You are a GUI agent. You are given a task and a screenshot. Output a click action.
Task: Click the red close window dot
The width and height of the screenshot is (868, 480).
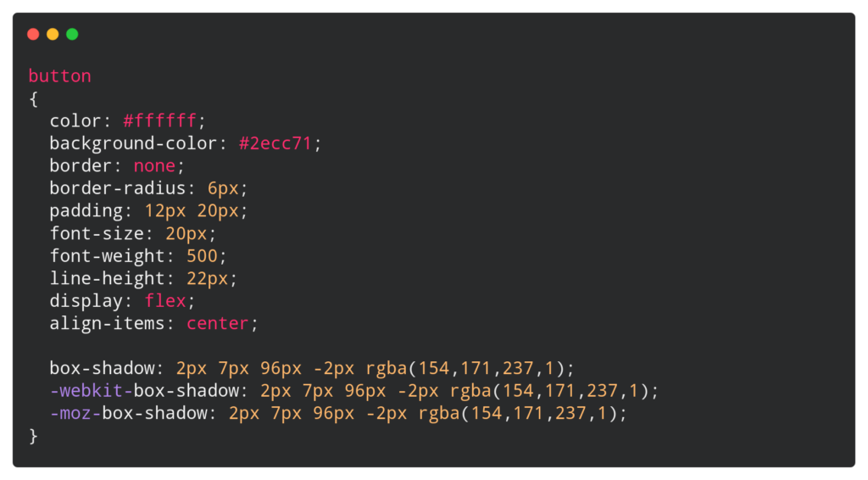click(33, 35)
